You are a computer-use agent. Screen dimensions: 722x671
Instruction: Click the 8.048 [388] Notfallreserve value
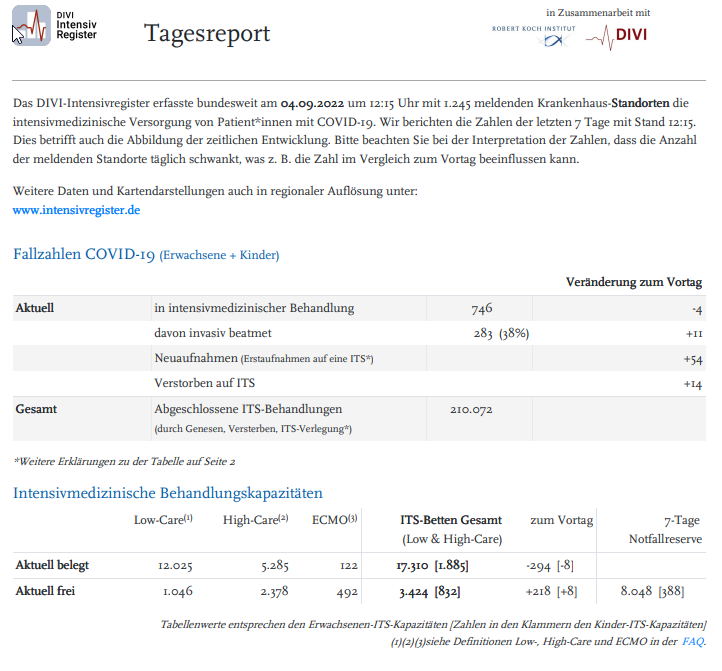[652, 591]
